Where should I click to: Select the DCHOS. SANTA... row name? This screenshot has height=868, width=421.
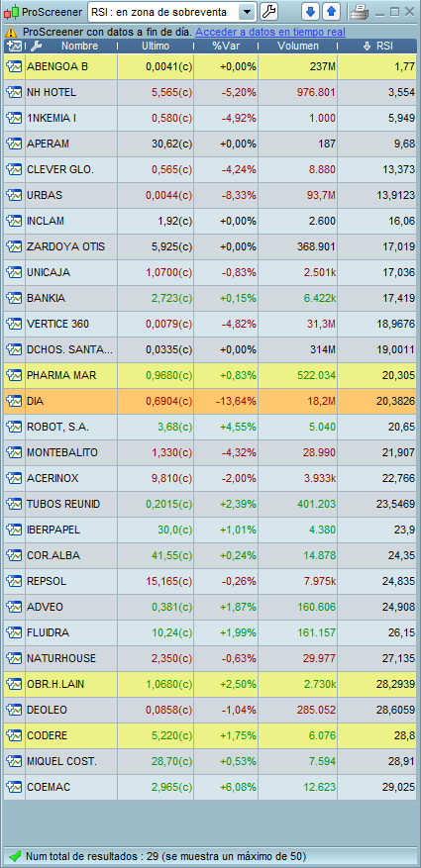point(69,349)
